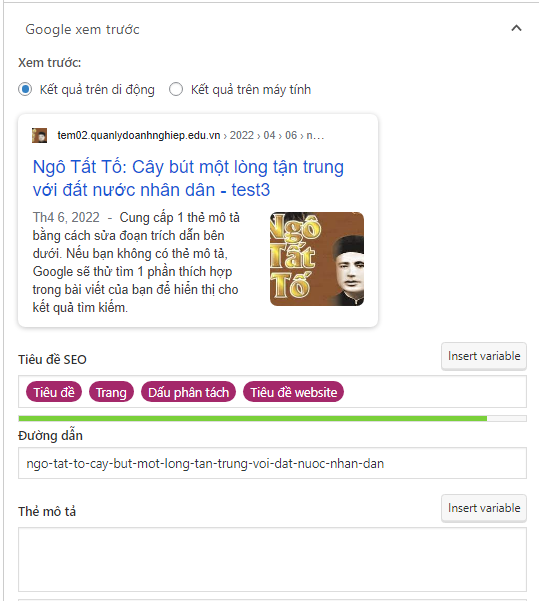Select the 'Trang' variable tag
Viewport: 539px width, 601px height.
point(111,392)
